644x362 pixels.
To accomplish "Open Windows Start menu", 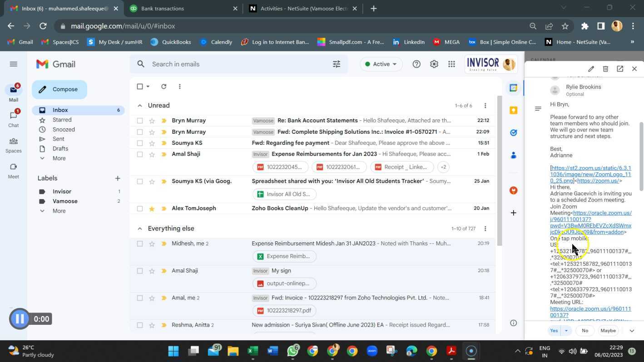I will (x=173, y=351).
